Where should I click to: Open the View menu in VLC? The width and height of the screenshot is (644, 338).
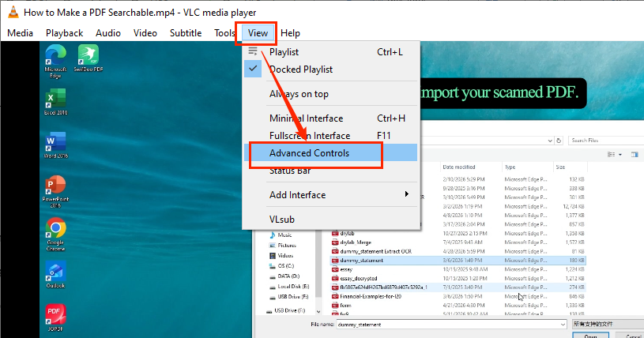coord(258,33)
